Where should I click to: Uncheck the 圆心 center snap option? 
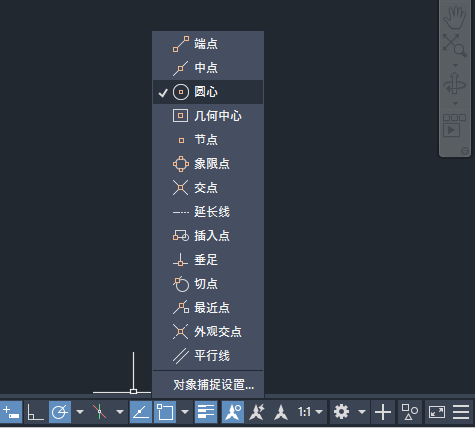pos(208,92)
